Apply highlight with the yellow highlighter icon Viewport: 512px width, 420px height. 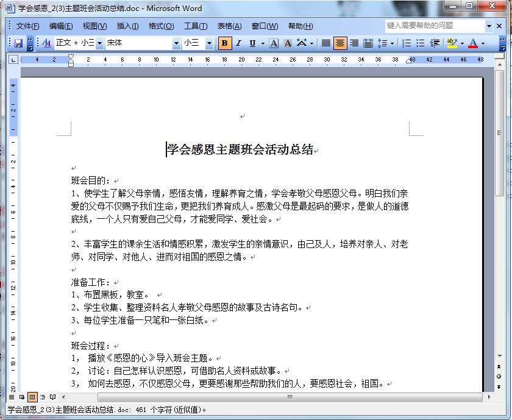coord(451,43)
